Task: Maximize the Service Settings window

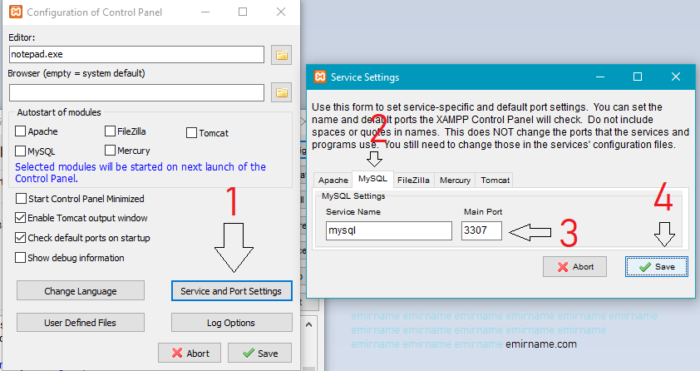Action: [x=638, y=77]
